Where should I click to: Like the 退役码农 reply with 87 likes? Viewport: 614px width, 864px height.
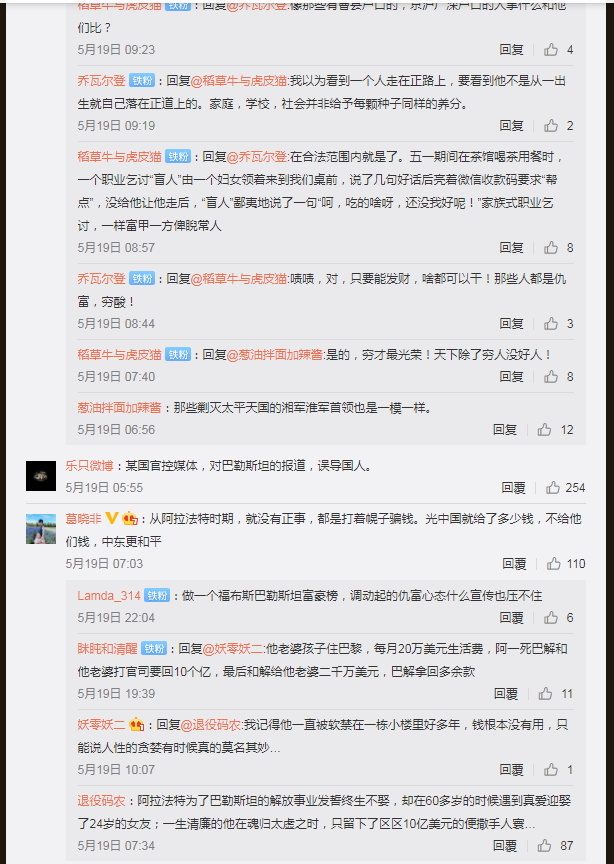click(x=545, y=845)
